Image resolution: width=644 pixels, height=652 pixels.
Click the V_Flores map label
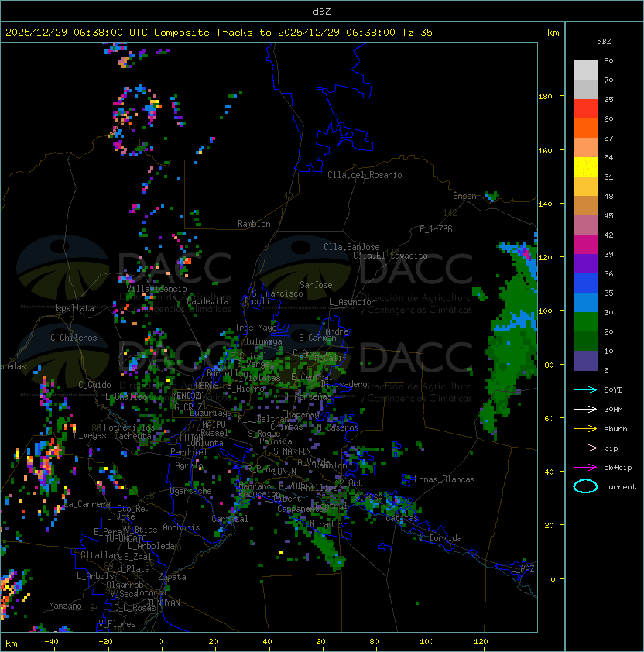117,623
